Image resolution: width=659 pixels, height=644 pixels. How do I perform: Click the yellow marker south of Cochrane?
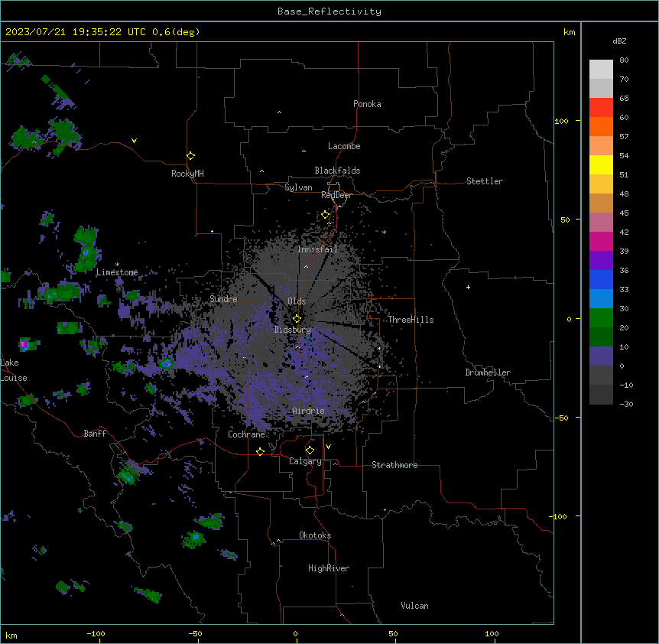coord(260,451)
